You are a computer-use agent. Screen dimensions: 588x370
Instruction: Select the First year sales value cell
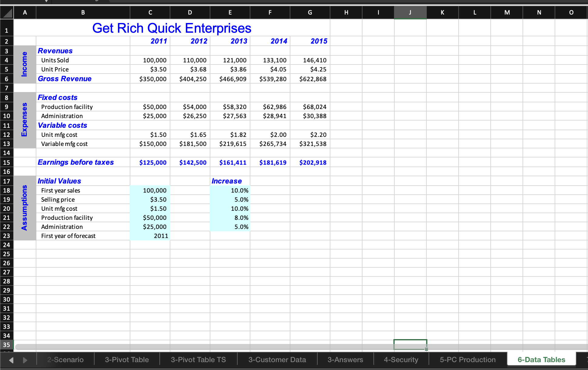tap(150, 190)
